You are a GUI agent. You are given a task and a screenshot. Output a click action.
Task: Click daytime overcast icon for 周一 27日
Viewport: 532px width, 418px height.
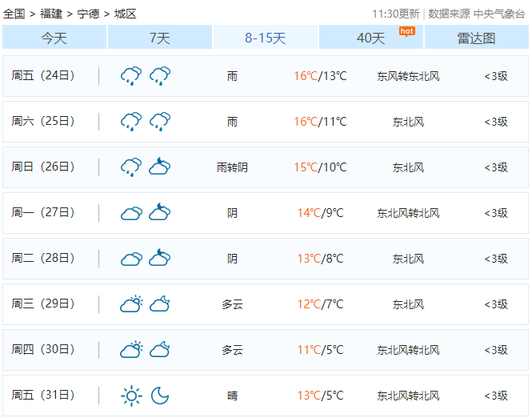[131, 213]
